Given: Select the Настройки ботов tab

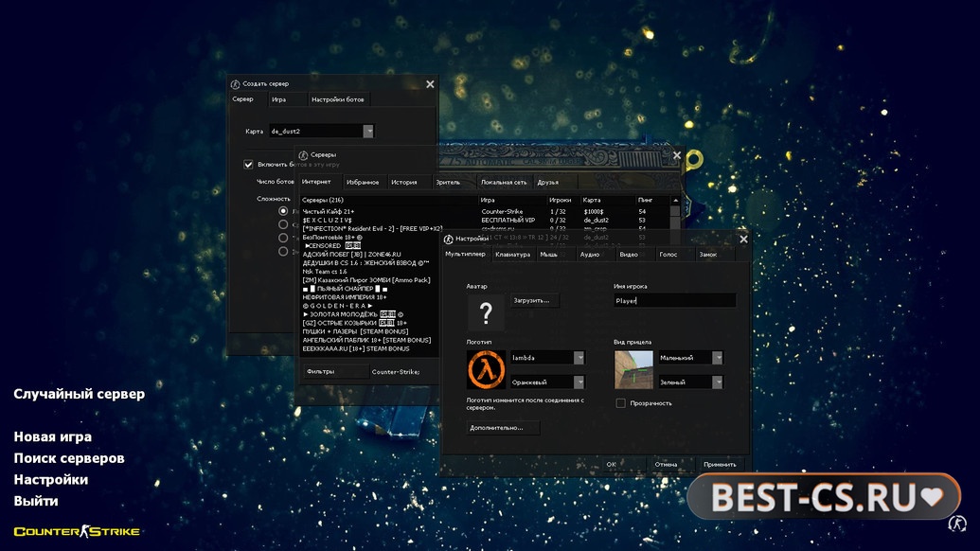Looking at the screenshot, I should coord(337,99).
